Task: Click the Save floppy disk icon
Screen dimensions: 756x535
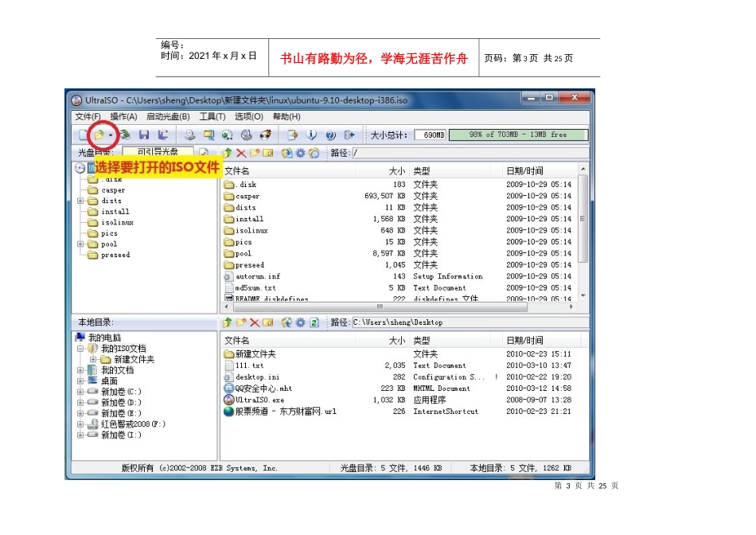Action: click(144, 135)
